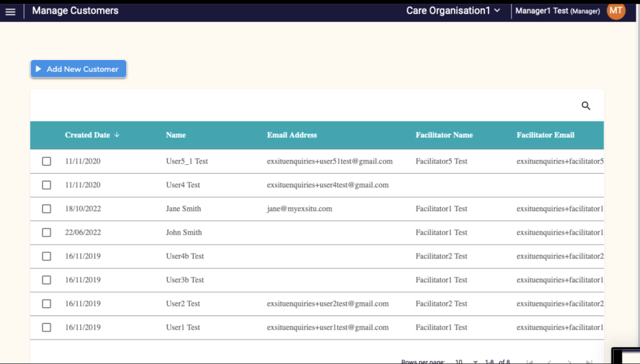This screenshot has height=364, width=640.
Task: Click the jane@myexsitu.com email cell
Action: (299, 209)
